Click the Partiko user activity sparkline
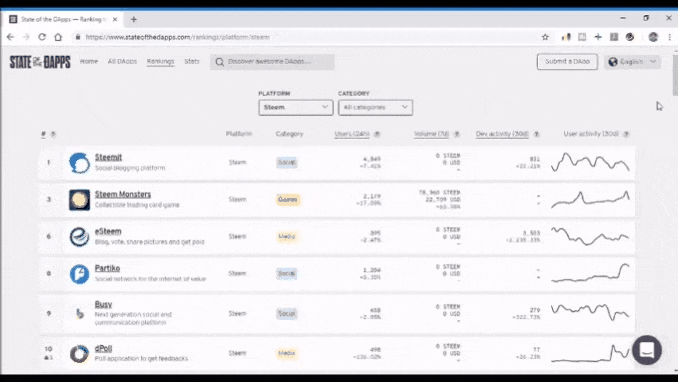The height and width of the screenshot is (382, 678). point(590,273)
